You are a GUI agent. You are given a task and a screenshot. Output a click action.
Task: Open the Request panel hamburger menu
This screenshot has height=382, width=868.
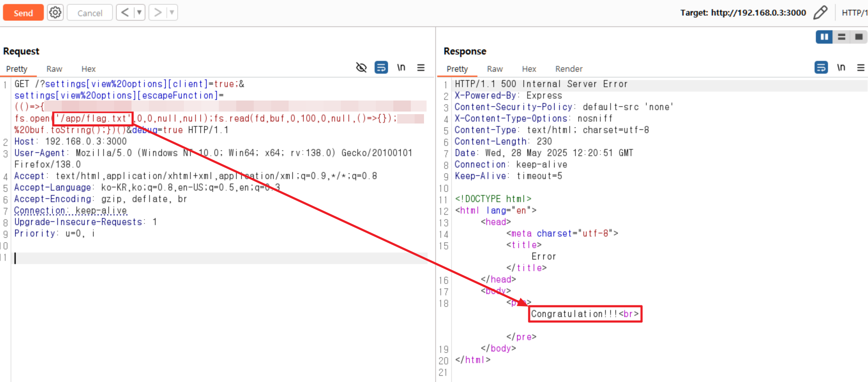pos(421,67)
